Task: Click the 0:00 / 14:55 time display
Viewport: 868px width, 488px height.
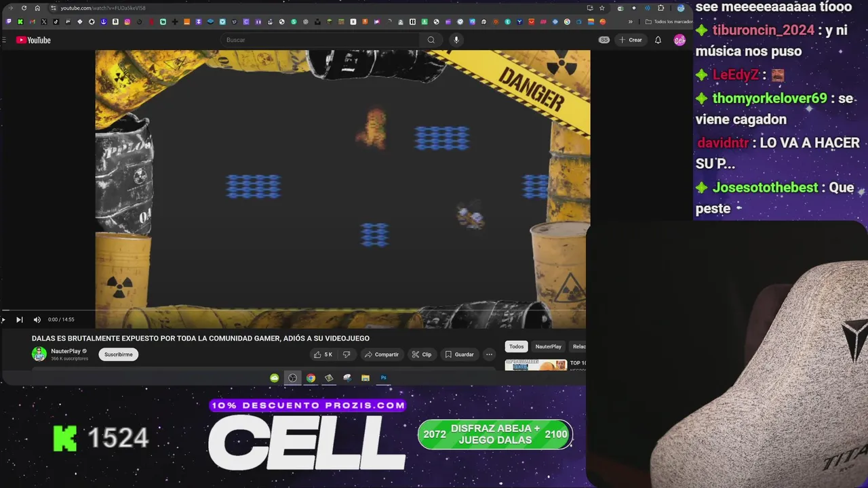Action: tap(61, 319)
